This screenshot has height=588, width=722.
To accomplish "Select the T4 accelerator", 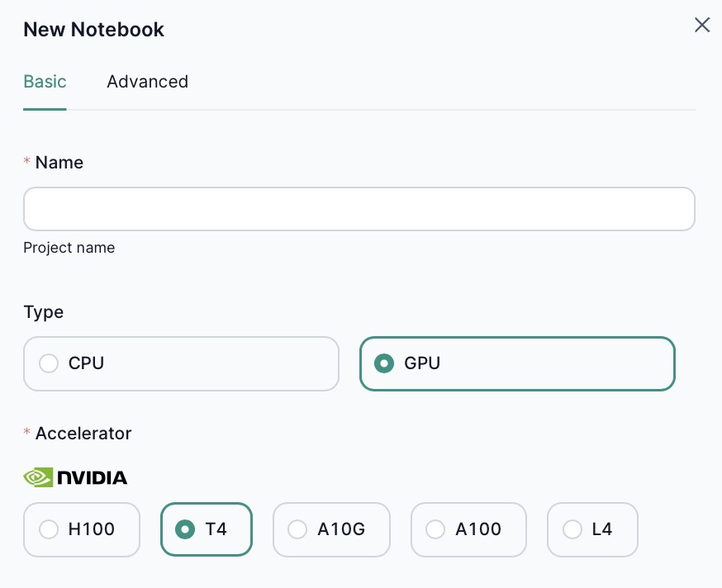I will coord(185,529).
